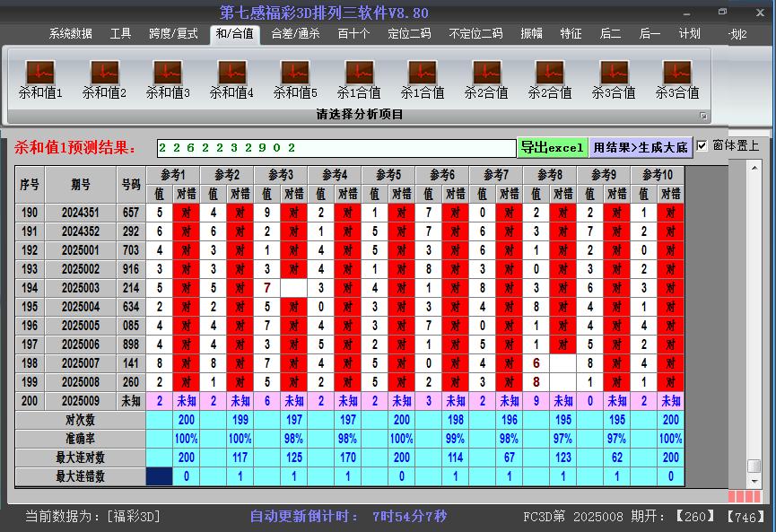
Task: Click the table scrollbar down arrow
Action: click(754, 481)
